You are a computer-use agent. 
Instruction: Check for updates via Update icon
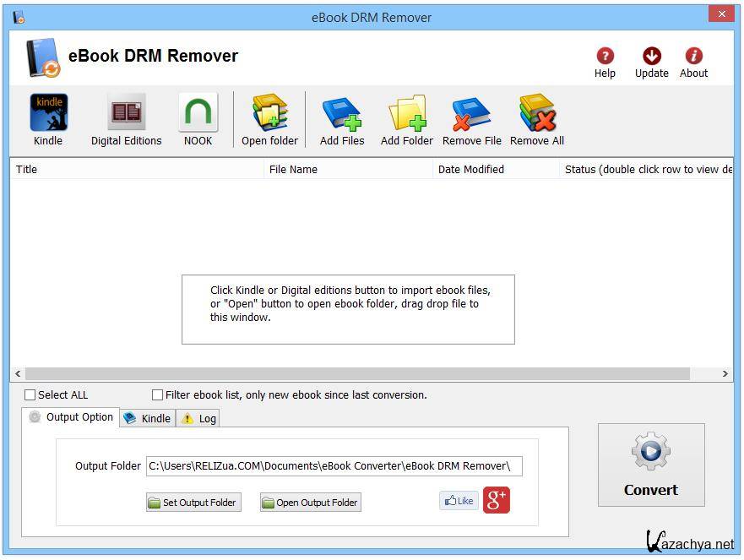click(x=651, y=57)
